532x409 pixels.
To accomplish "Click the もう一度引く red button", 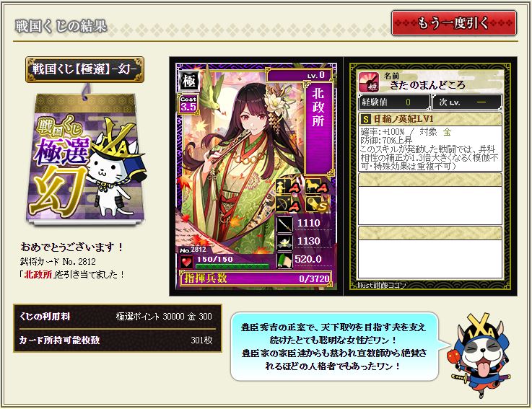I will (454, 23).
